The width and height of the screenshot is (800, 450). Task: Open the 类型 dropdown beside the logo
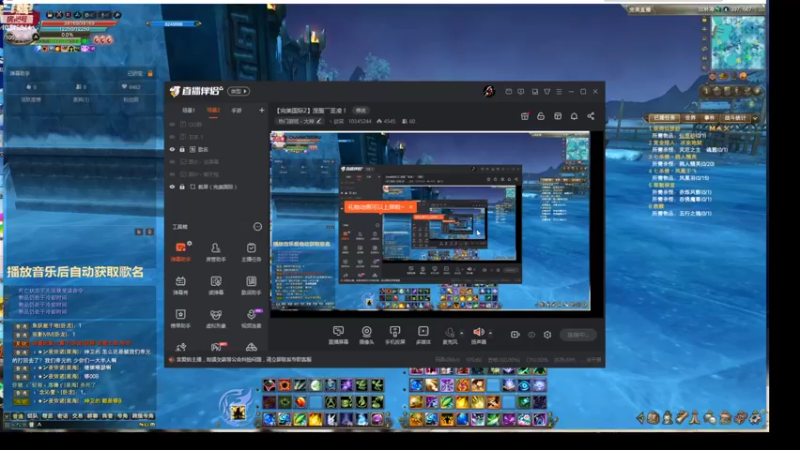click(238, 91)
